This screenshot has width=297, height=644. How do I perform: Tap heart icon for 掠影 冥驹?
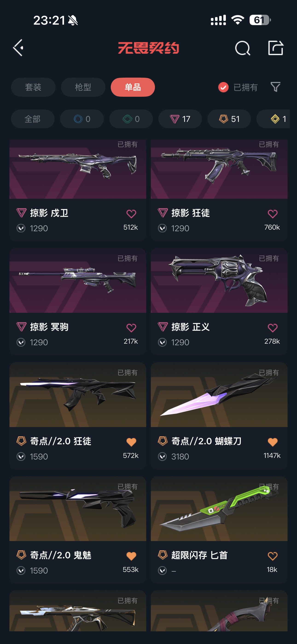[131, 328]
